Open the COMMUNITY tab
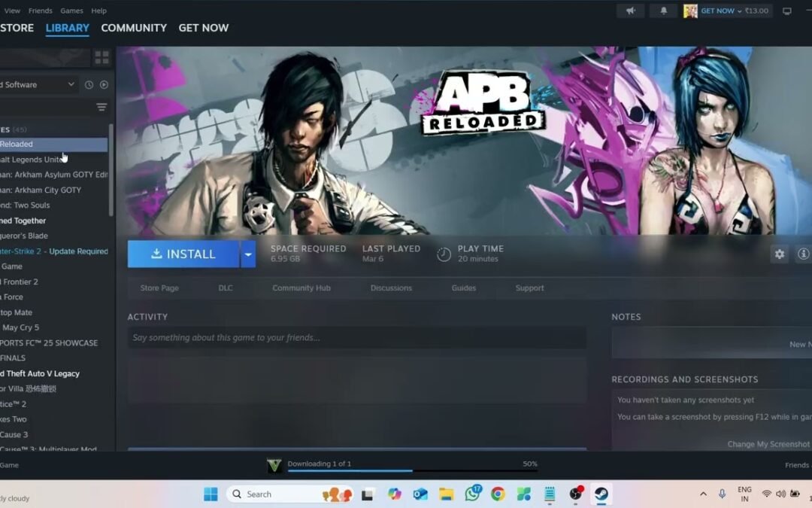The image size is (812, 508). 134,28
